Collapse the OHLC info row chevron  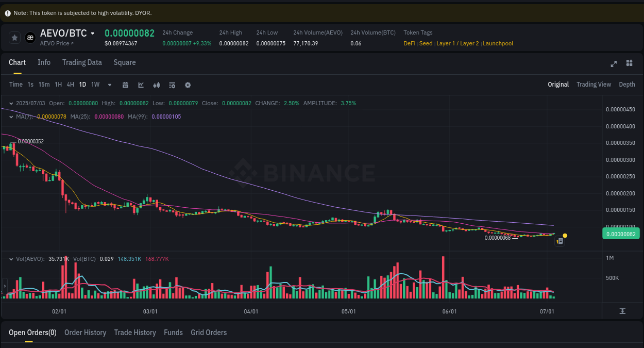(x=11, y=103)
